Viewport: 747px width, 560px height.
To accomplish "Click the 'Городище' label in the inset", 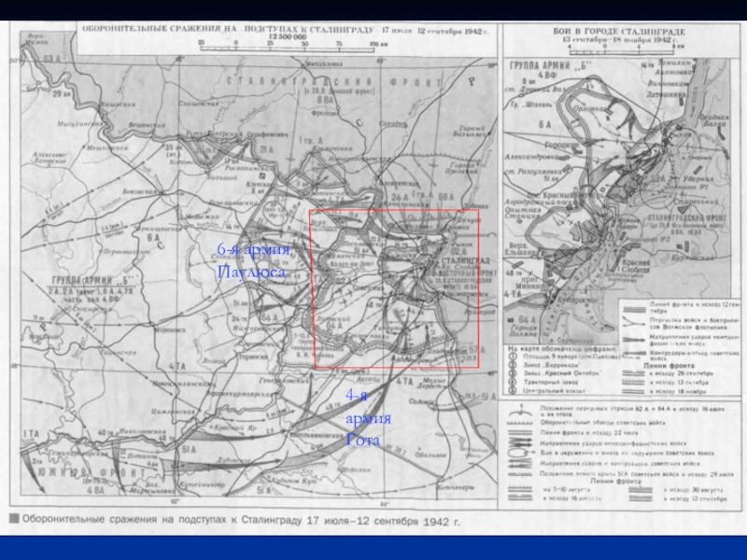I will coord(562,145).
